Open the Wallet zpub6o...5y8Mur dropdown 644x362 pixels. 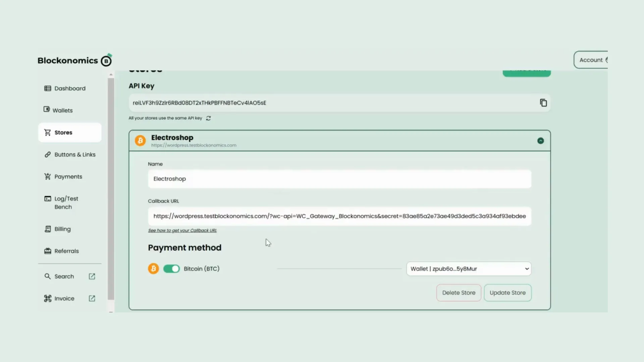tap(469, 269)
